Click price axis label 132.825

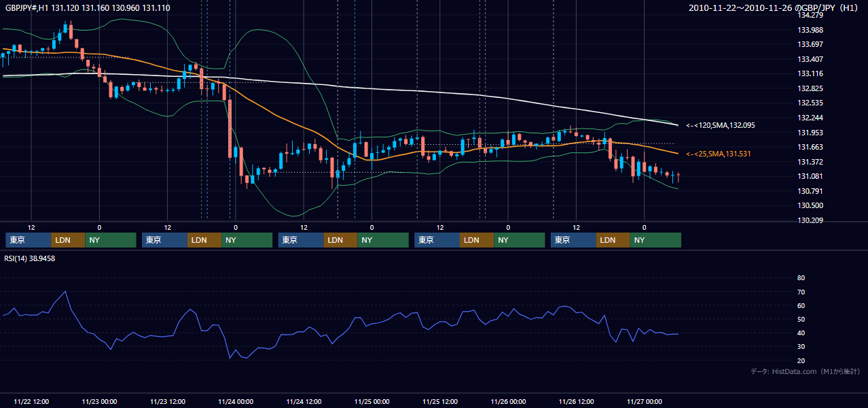[x=810, y=88]
